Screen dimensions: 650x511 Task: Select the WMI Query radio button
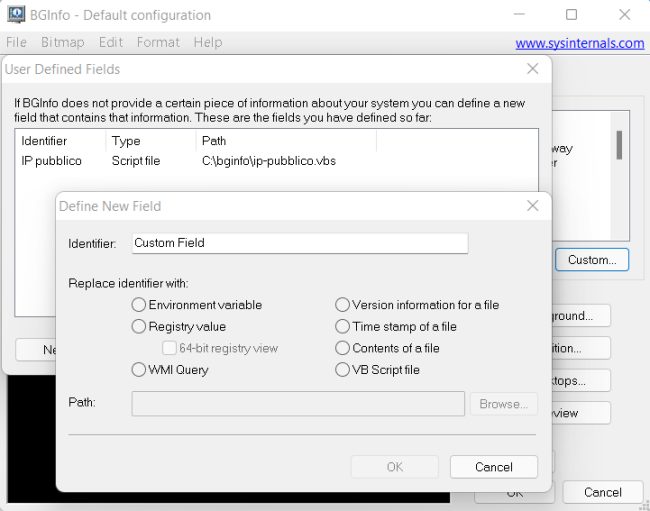point(139,370)
